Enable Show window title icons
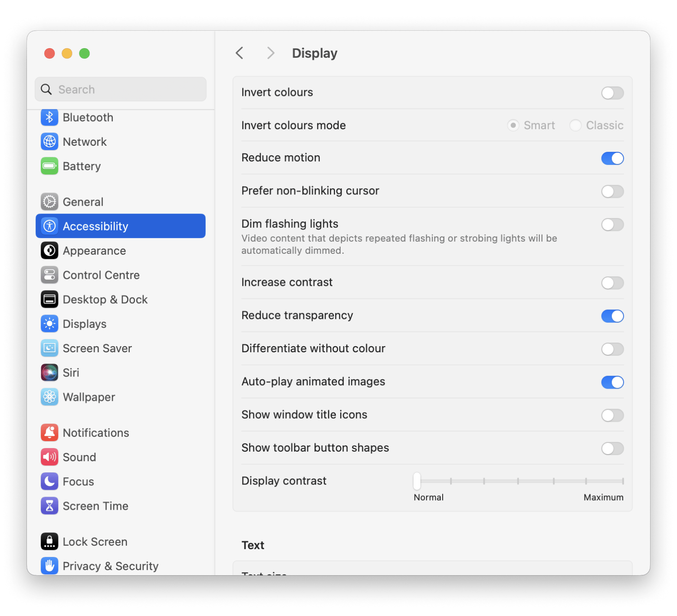The width and height of the screenshot is (677, 616). tap(612, 415)
